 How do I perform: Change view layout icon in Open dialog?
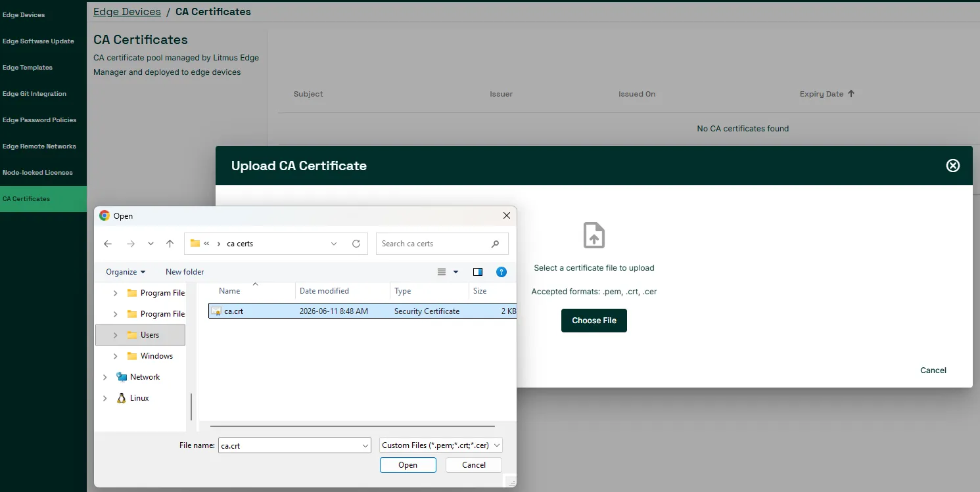[442, 272]
